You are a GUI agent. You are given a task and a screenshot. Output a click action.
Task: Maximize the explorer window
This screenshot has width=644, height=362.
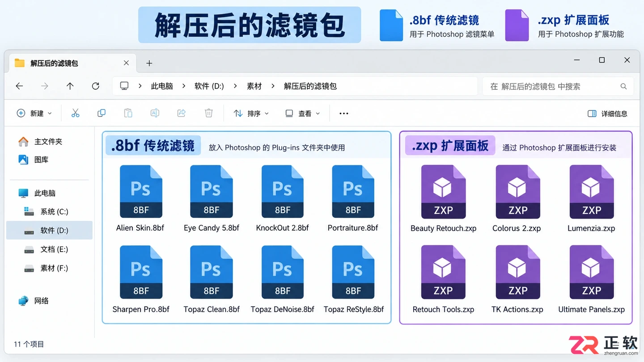point(602,60)
